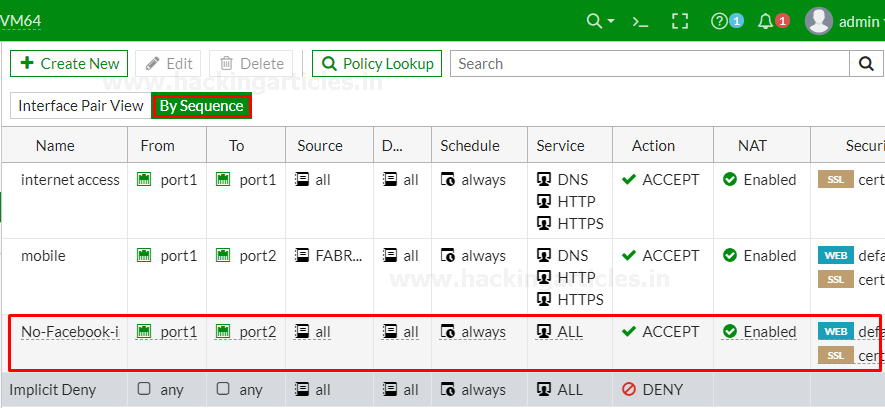Click the SSL badge in internet access row
The image size is (885, 408).
coord(834,180)
